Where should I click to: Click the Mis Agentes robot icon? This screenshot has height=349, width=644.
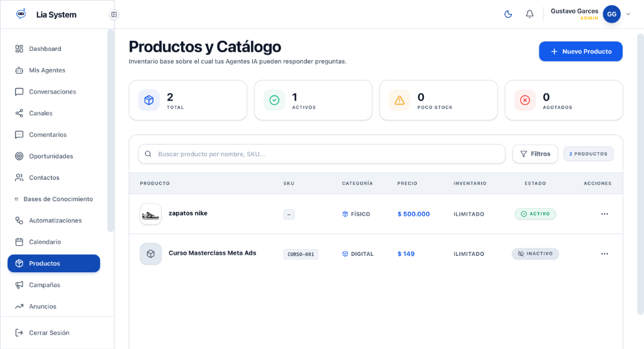pyautogui.click(x=19, y=70)
